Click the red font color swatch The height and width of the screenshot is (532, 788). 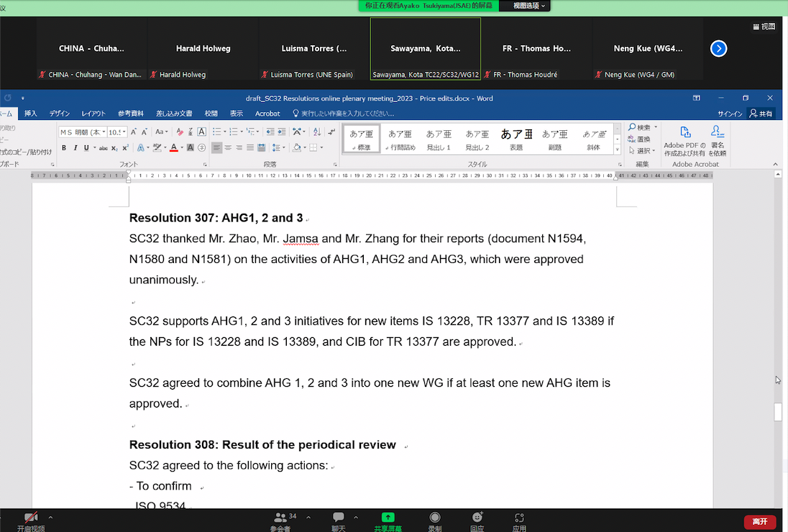173,148
